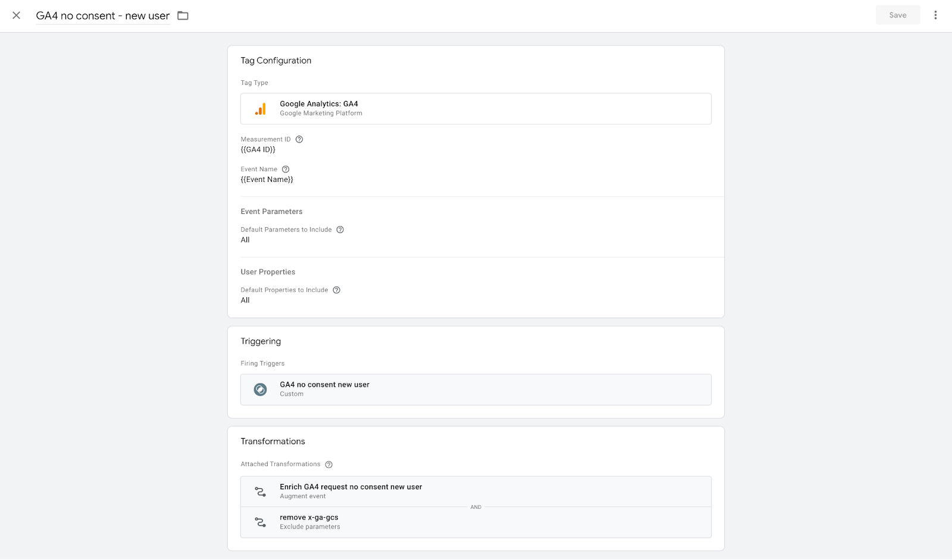Close the tag editor with the X icon

click(17, 15)
